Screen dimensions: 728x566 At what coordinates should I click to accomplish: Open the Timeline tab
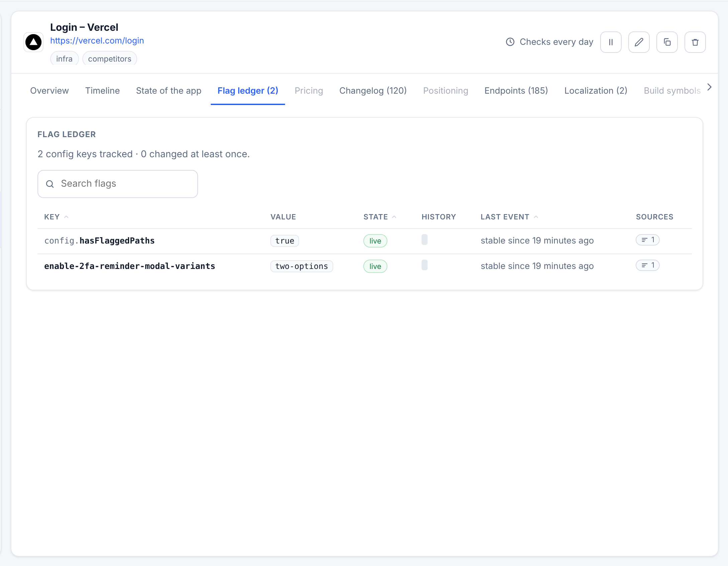coord(102,91)
